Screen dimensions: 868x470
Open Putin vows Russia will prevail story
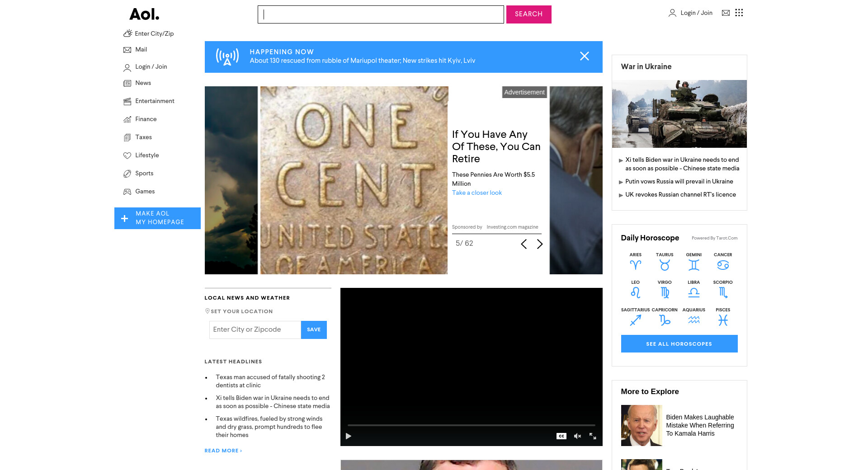click(679, 182)
